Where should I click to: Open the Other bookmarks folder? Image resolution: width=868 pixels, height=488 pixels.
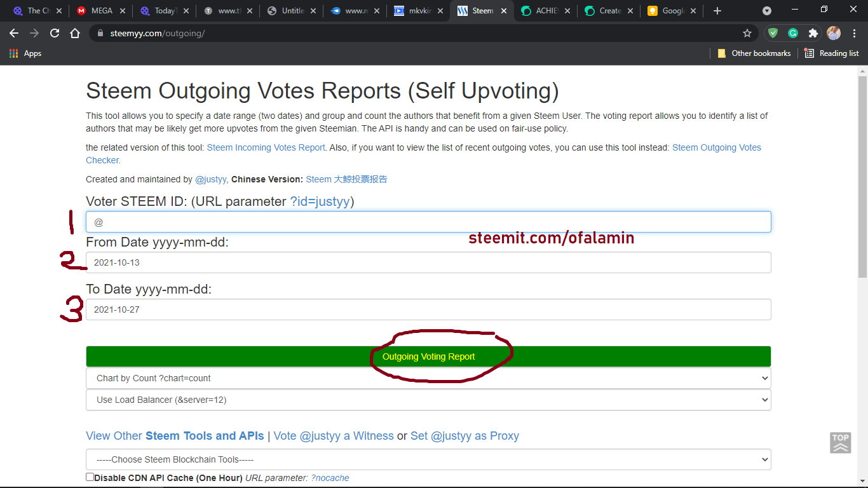point(754,53)
